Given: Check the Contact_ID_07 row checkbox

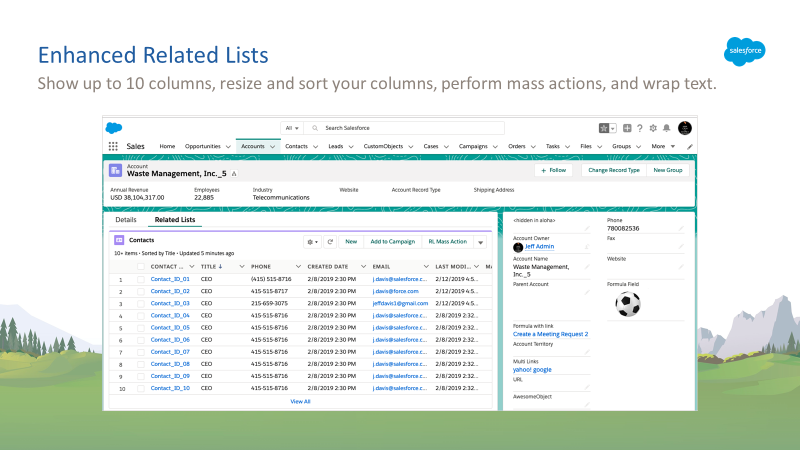Looking at the screenshot, I should [x=141, y=352].
